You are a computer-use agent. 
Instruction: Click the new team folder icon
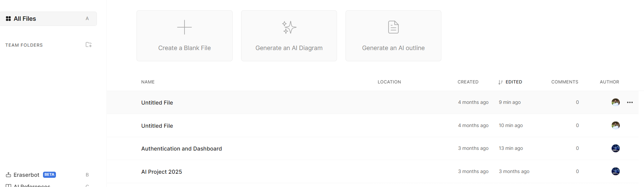click(x=89, y=45)
